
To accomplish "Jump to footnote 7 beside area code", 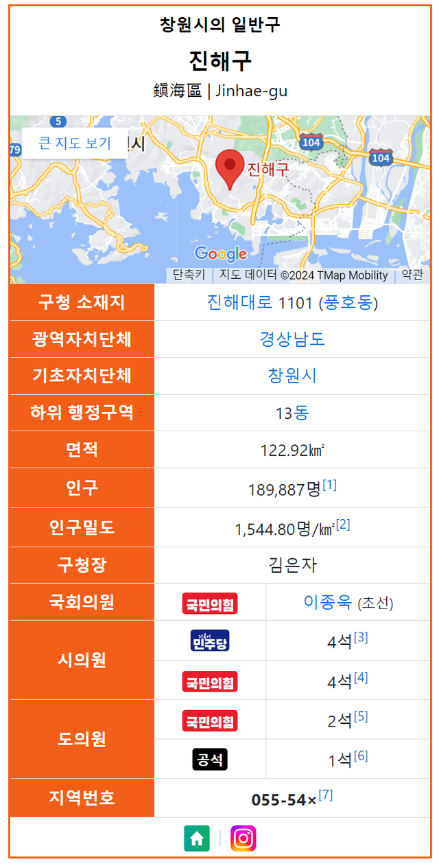I will click(326, 795).
